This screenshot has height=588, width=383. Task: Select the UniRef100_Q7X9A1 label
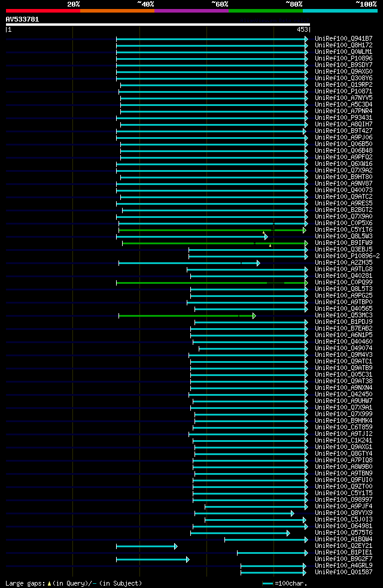(344, 408)
